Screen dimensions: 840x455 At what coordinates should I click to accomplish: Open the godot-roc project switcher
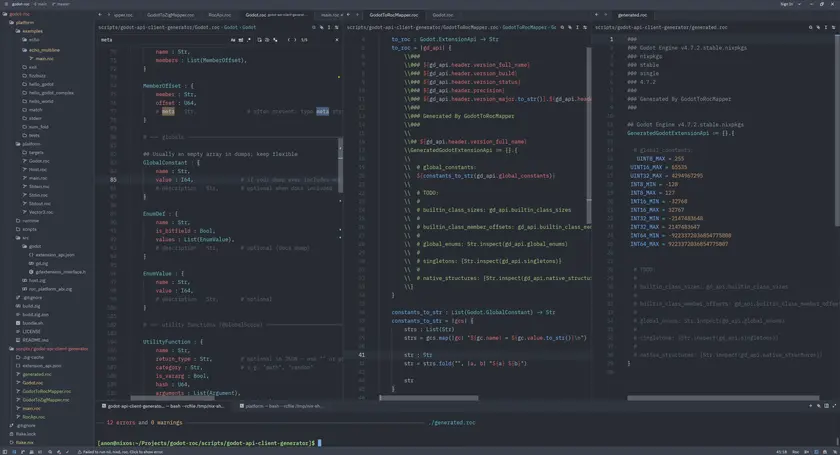21,4
